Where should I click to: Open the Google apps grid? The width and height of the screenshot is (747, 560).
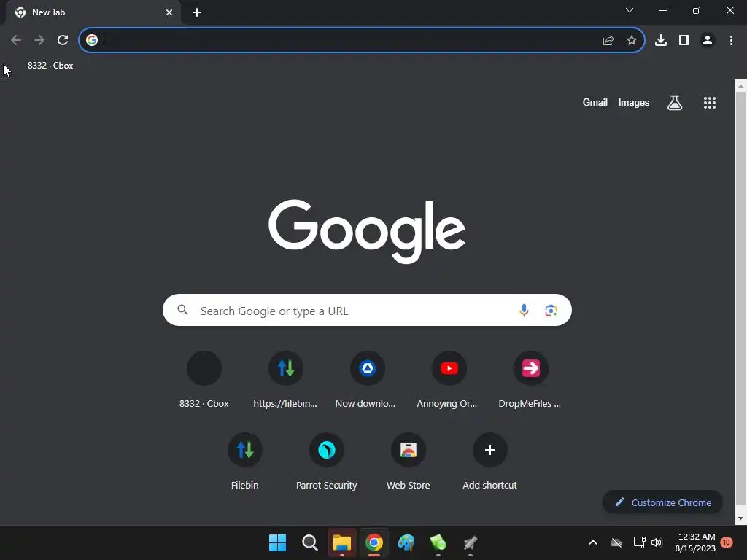click(x=710, y=102)
